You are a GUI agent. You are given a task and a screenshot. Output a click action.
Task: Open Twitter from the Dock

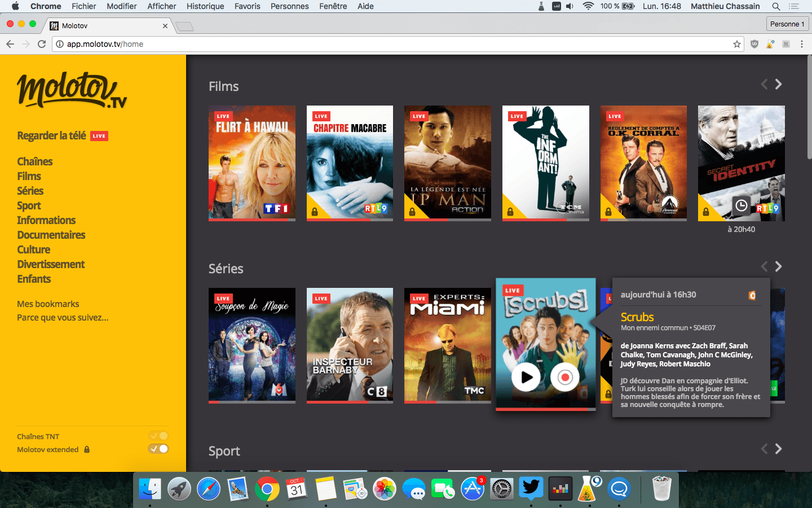tap(531, 489)
